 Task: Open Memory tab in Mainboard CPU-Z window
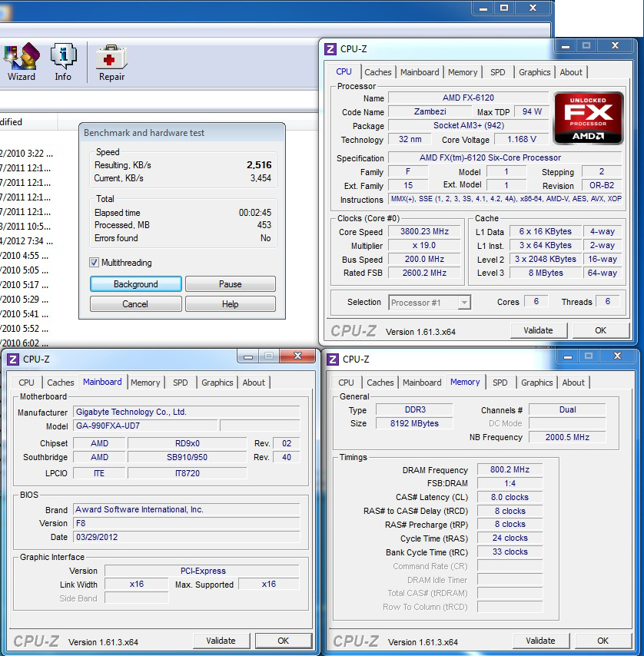pos(145,383)
